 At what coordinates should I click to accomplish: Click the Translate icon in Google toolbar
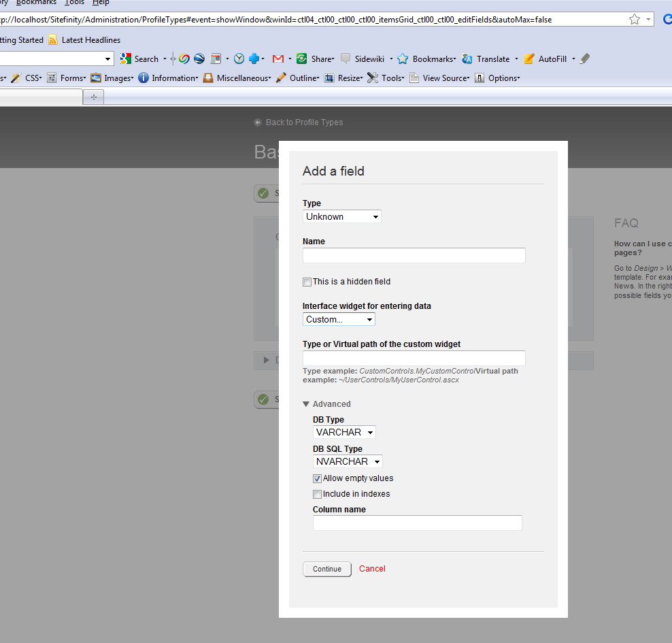pos(467,59)
